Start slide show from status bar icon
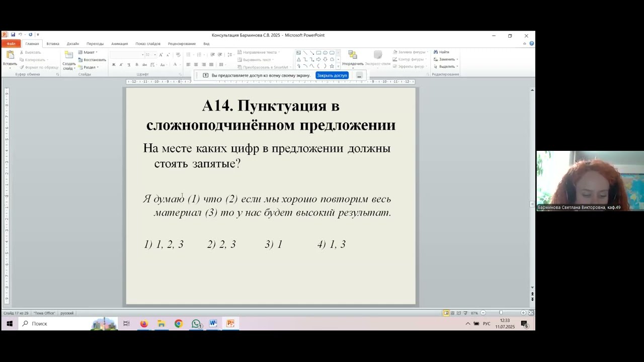 point(465,313)
